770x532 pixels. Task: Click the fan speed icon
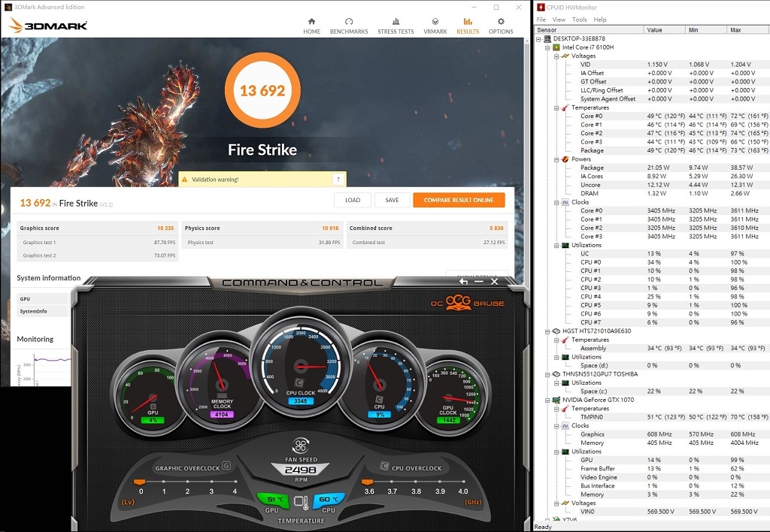pyautogui.click(x=301, y=446)
